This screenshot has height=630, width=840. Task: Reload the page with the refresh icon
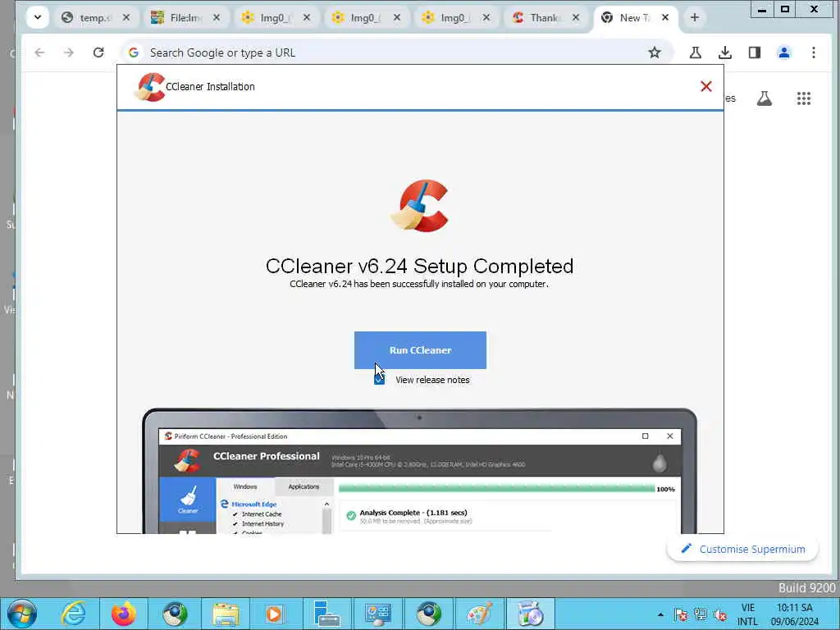click(x=98, y=52)
